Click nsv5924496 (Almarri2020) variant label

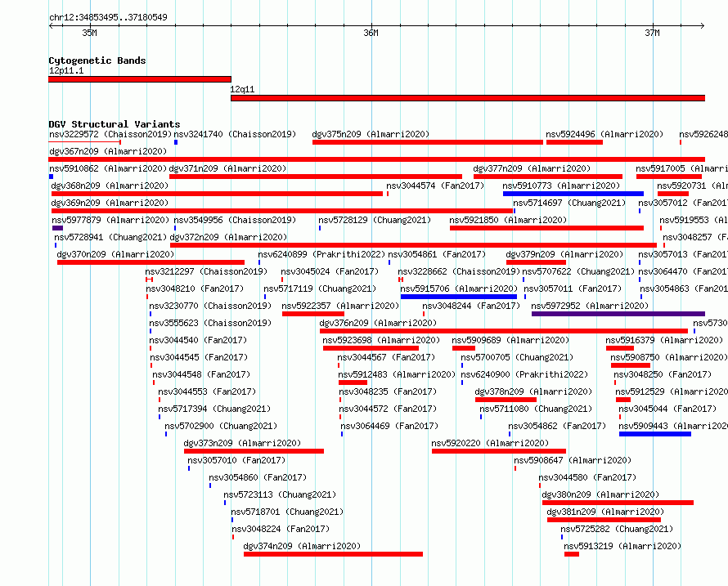(x=604, y=134)
